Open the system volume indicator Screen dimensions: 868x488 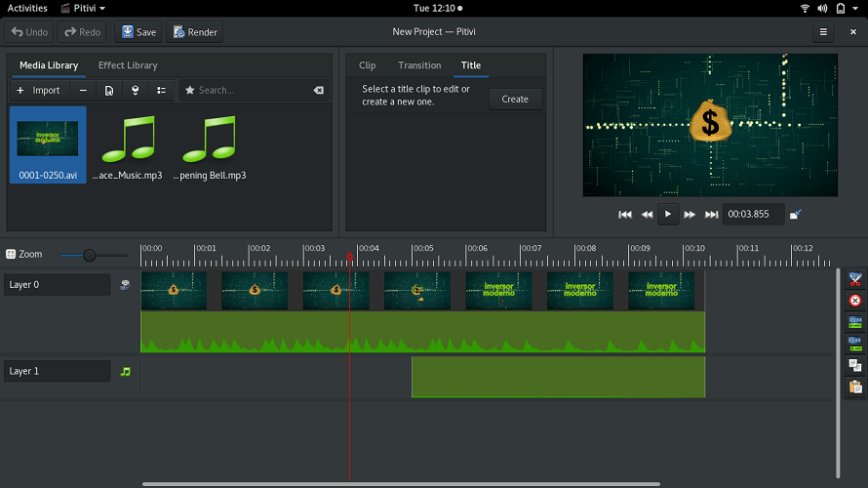click(x=822, y=9)
